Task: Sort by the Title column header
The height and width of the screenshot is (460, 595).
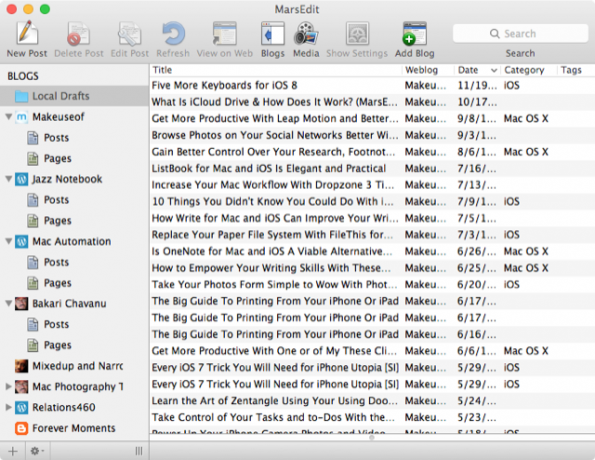Action: coord(275,70)
